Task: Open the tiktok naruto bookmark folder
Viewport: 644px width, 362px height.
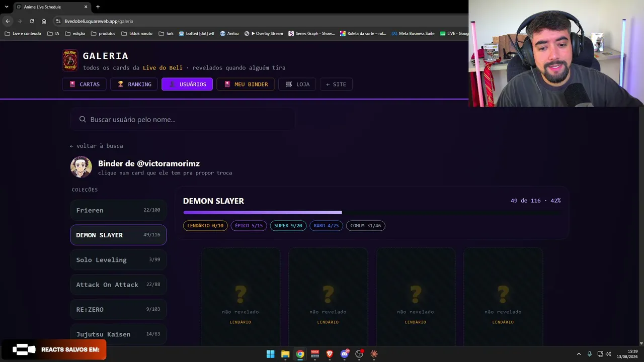Action: click(x=136, y=34)
